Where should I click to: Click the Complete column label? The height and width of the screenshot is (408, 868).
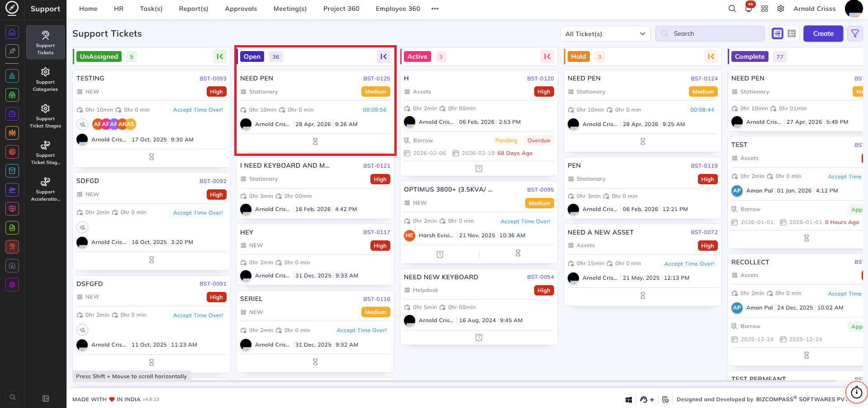(x=749, y=56)
